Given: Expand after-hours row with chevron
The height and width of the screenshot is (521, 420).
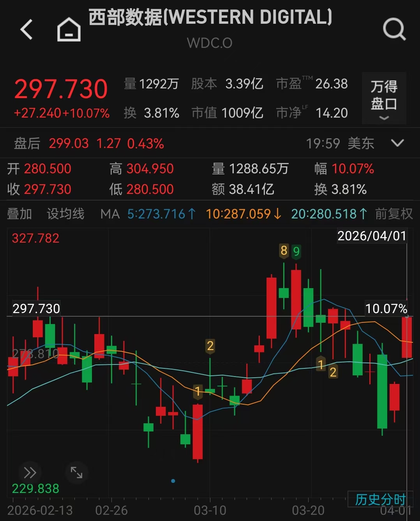Looking at the screenshot, I should (x=397, y=143).
